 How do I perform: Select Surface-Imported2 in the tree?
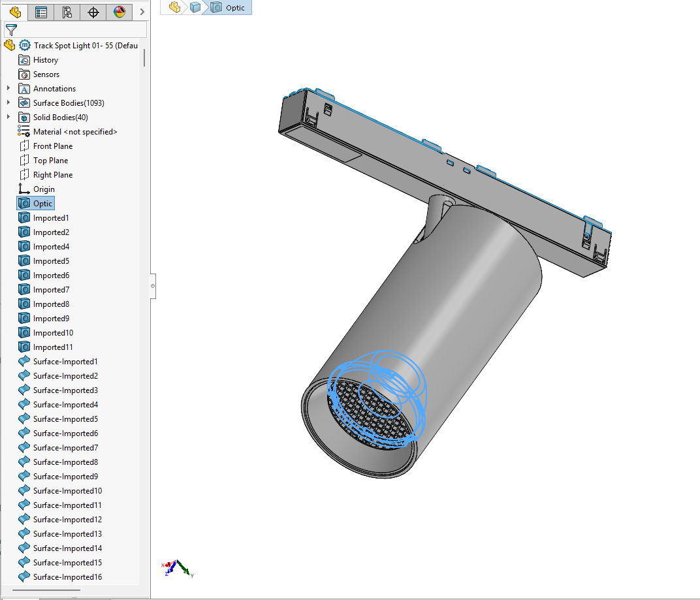click(x=65, y=376)
